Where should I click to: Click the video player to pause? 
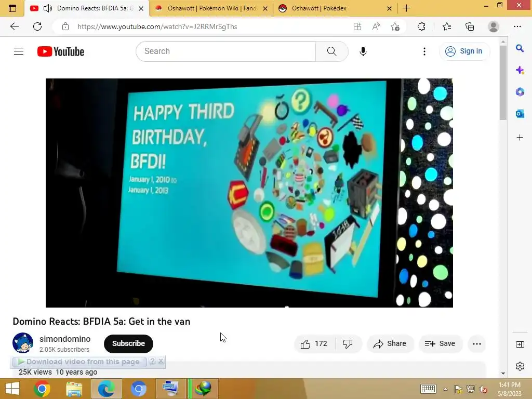click(x=249, y=193)
